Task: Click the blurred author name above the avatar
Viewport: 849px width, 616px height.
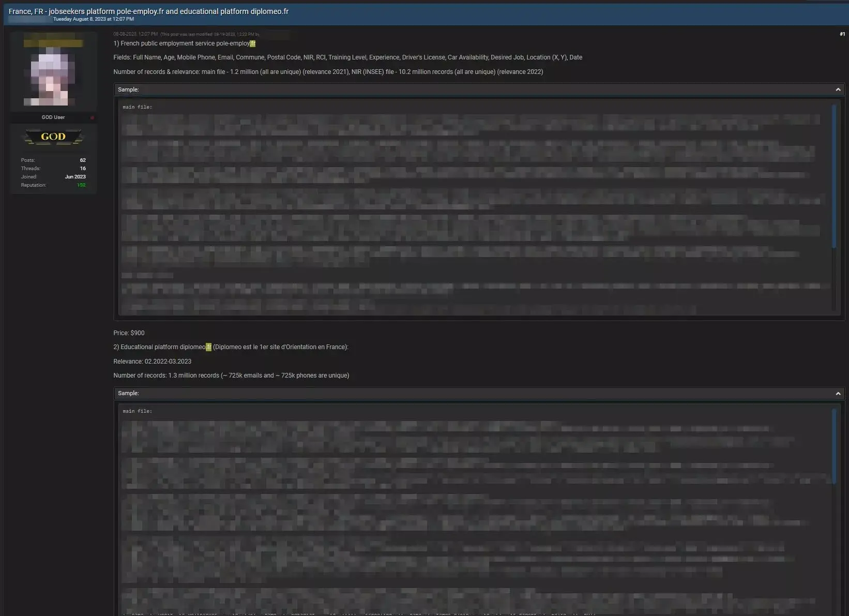Action: point(53,43)
